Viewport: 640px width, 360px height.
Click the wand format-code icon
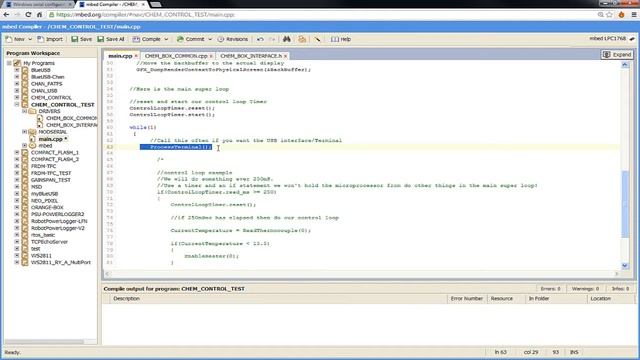point(317,39)
